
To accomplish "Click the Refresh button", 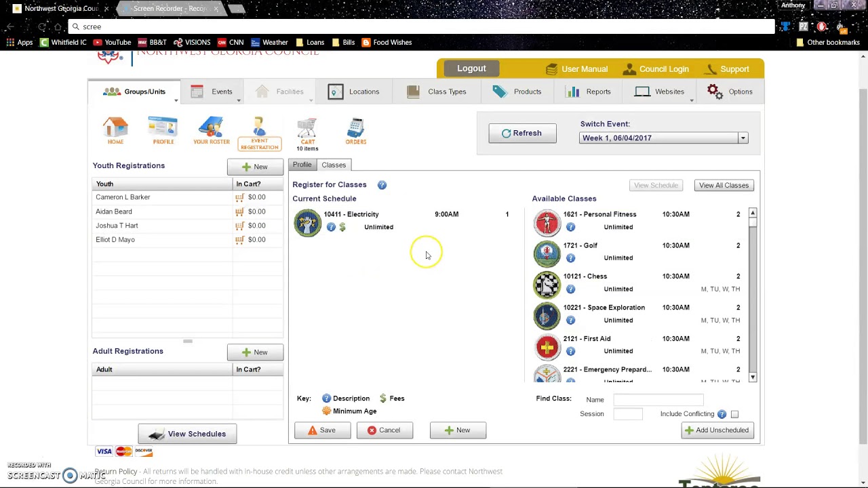I will coord(522,134).
